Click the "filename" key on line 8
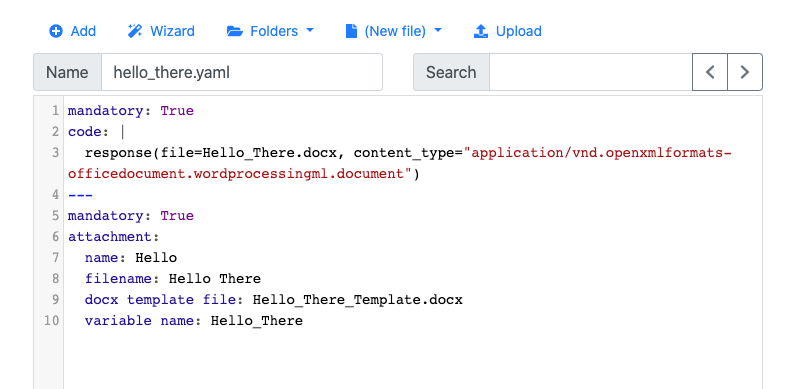Image resolution: width=788 pixels, height=389 pixels. 118,279
